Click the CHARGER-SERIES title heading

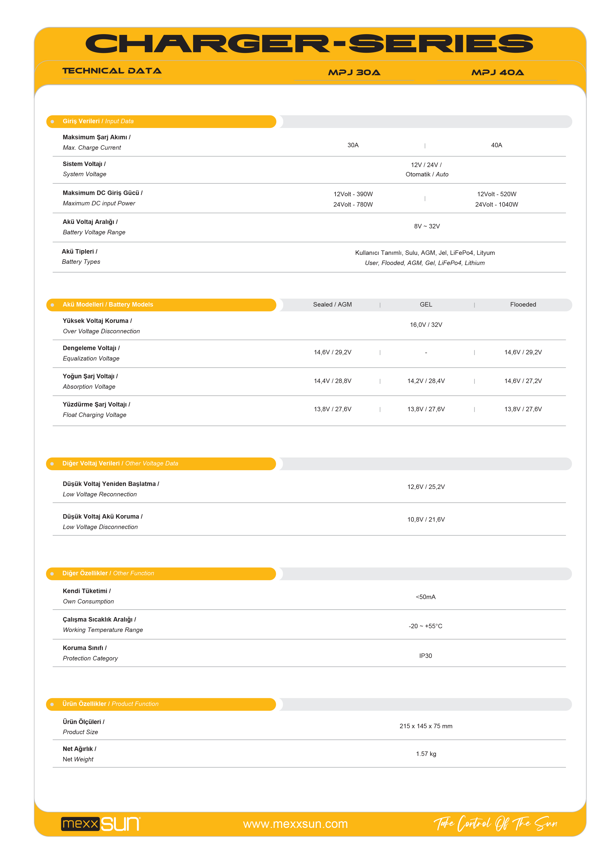point(309,44)
